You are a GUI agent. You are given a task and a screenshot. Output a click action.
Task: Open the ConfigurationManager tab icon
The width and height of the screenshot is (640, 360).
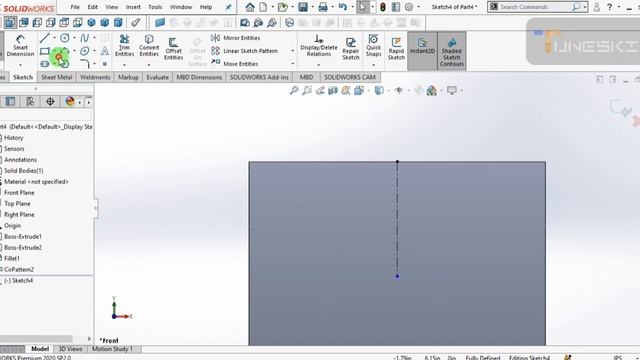30,101
